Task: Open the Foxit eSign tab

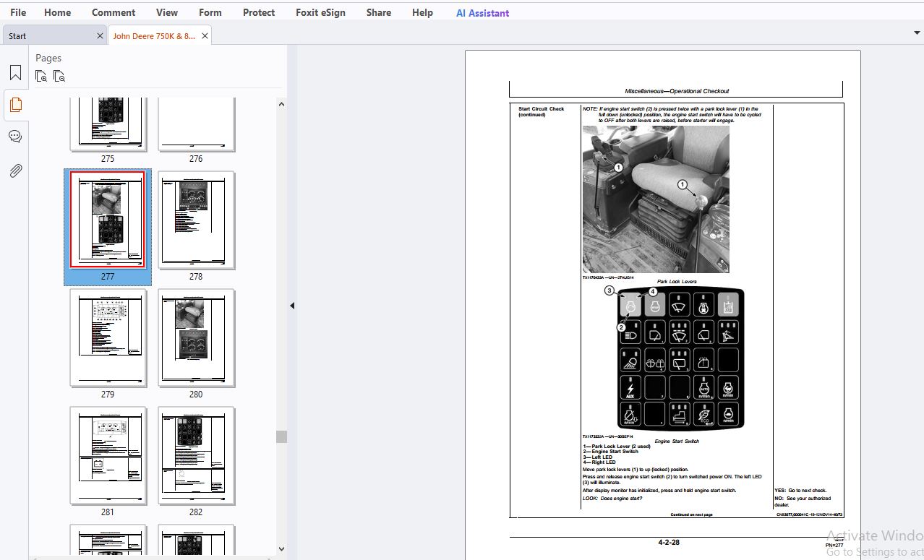Action: (322, 12)
